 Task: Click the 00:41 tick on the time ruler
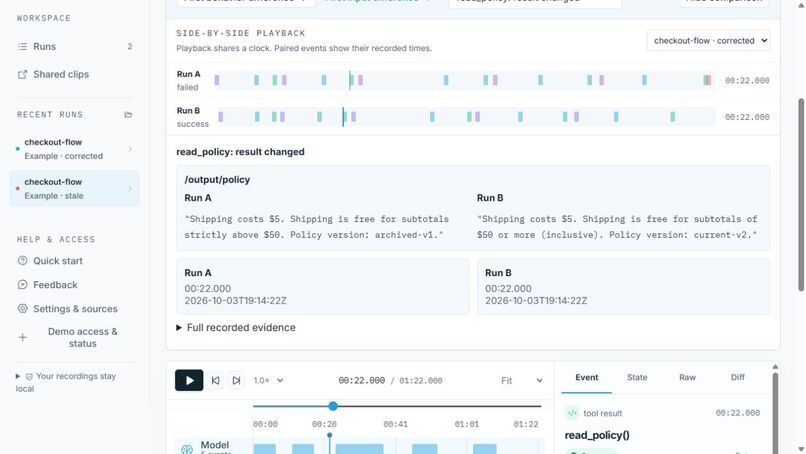395,424
